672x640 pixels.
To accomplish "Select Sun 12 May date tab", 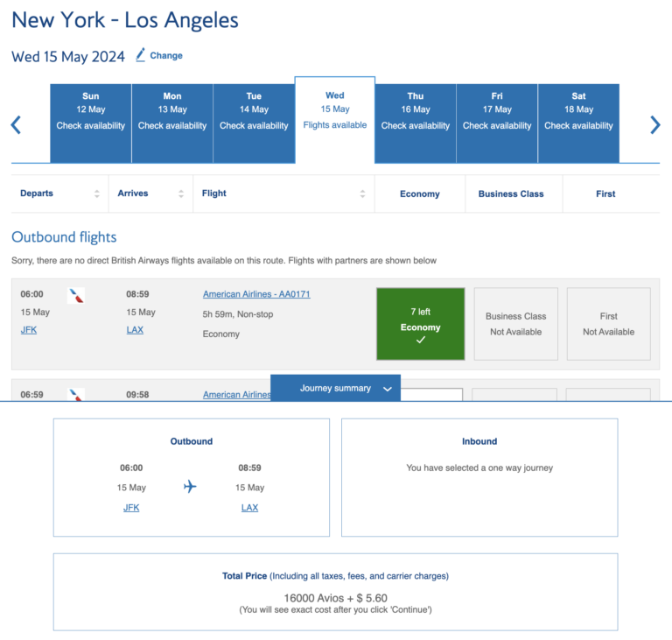I will pos(90,123).
